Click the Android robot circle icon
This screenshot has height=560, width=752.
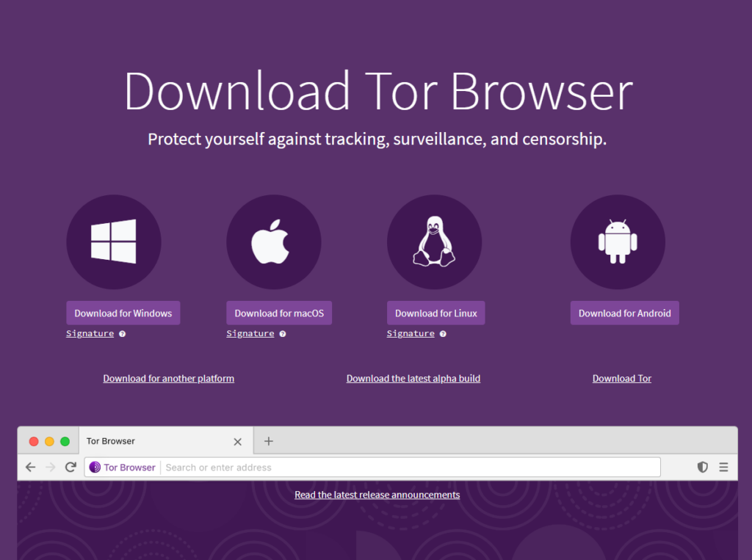tap(618, 241)
